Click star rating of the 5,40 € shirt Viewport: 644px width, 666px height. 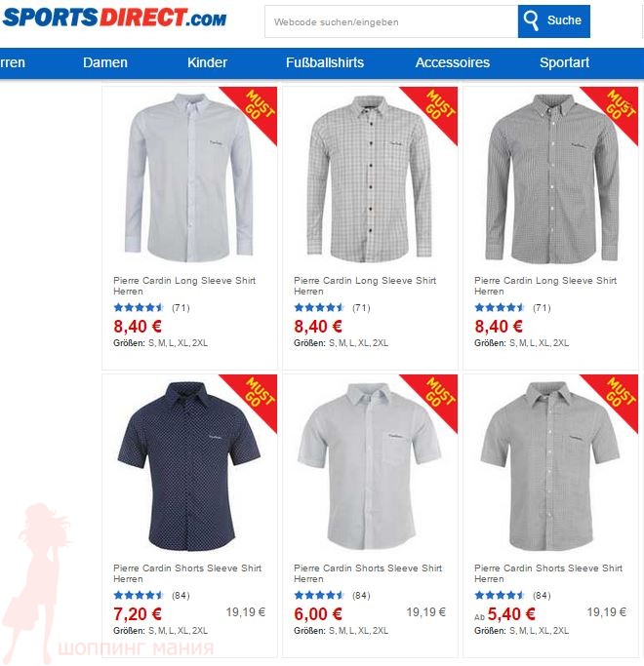point(500,596)
